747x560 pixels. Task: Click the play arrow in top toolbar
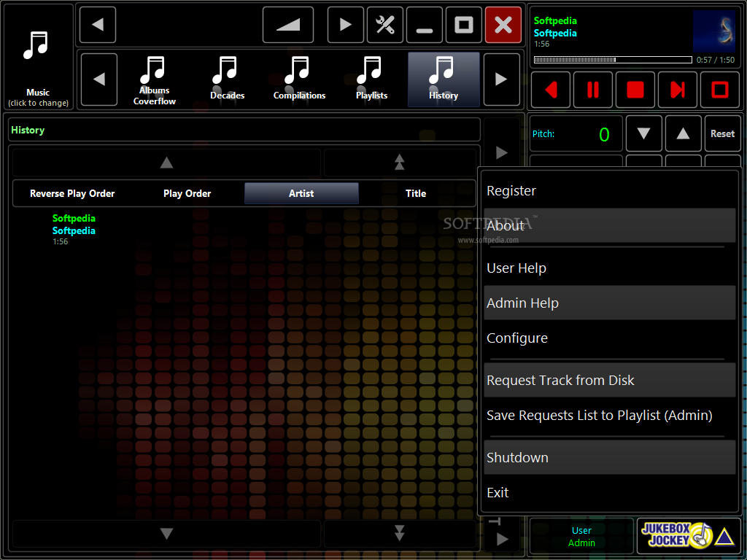tap(345, 25)
